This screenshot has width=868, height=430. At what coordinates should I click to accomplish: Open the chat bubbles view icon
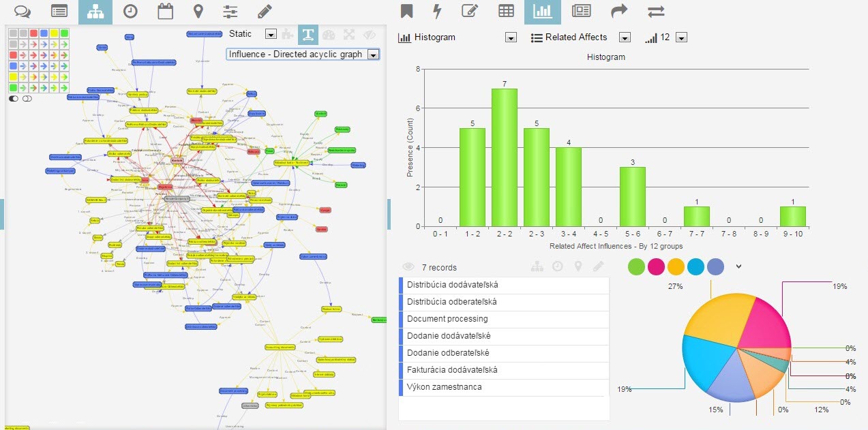[x=23, y=12]
